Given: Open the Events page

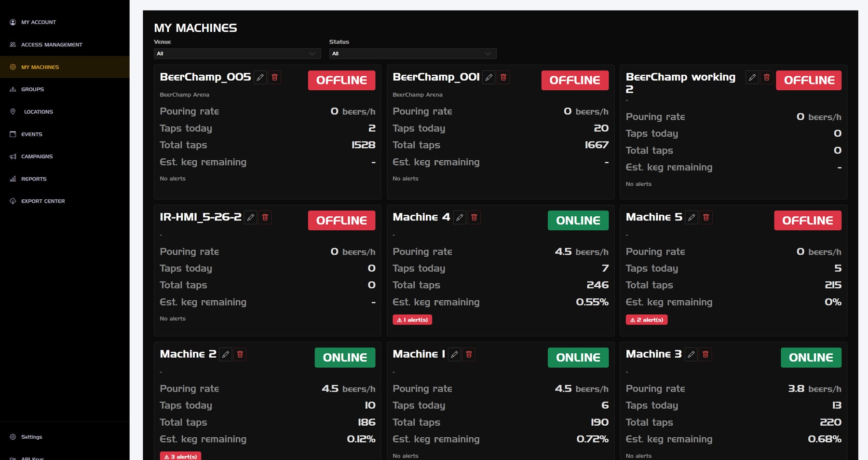Looking at the screenshot, I should [x=65, y=134].
